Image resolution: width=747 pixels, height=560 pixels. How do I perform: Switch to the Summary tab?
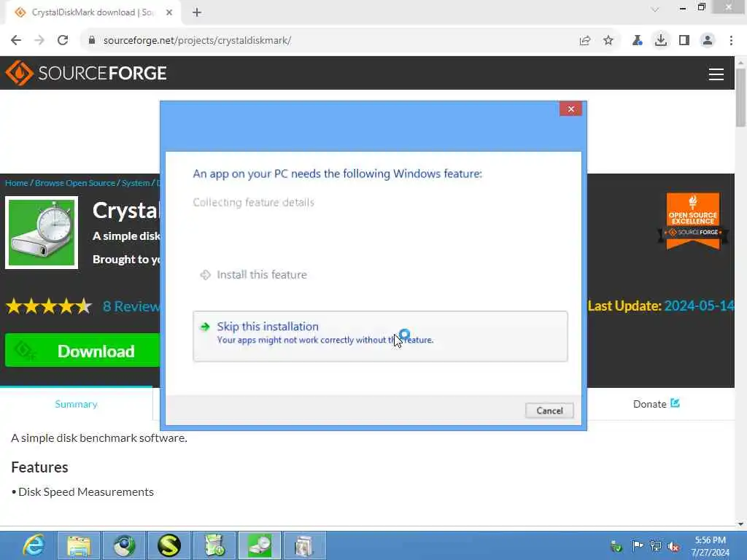[x=76, y=404]
